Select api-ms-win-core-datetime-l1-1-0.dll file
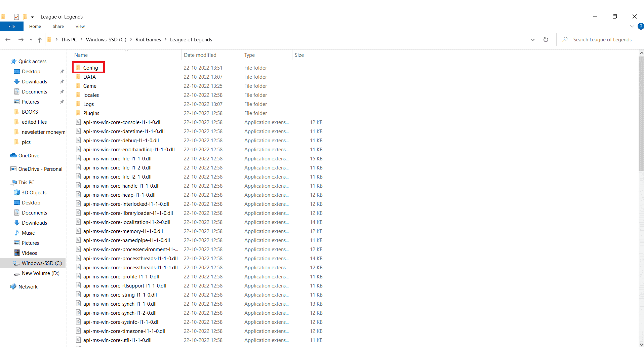Image resolution: width=644 pixels, height=347 pixels. [x=124, y=131]
